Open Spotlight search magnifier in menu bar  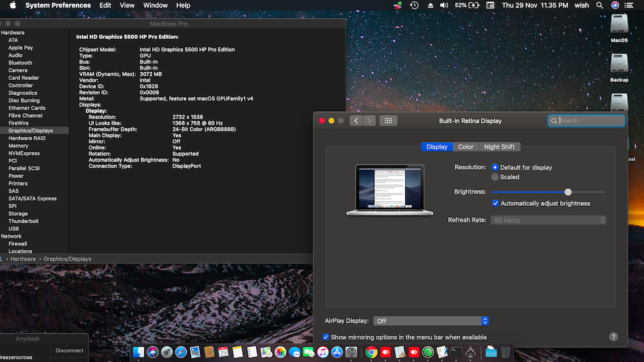pos(600,5)
